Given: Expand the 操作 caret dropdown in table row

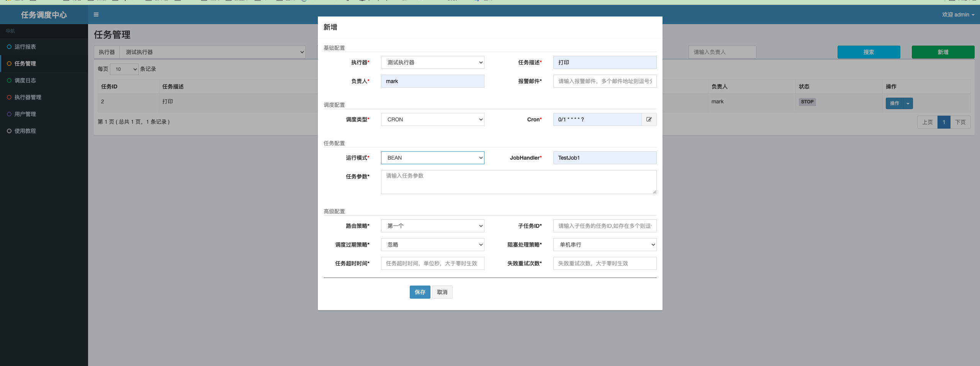Looking at the screenshot, I should coord(908,103).
